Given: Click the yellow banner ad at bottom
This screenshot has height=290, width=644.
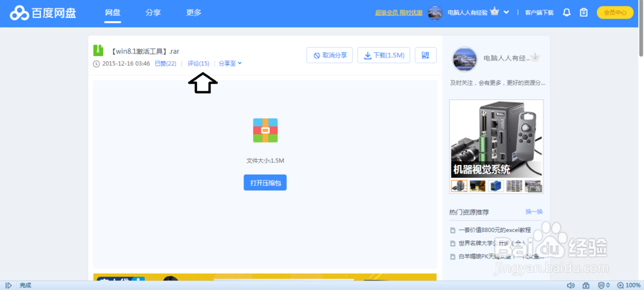Looking at the screenshot, I should (265, 277).
